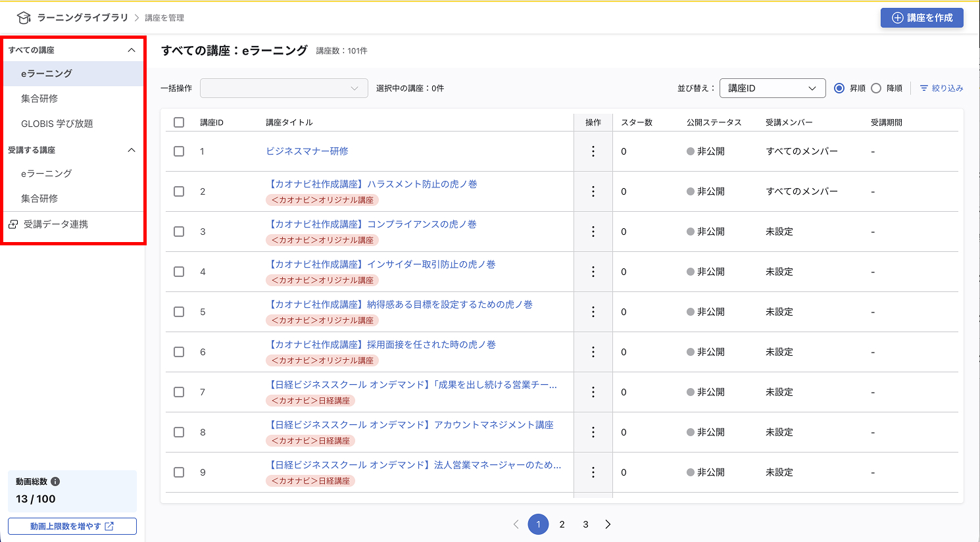Select eラーニング under すべての講座
Screen dimensions: 980x542
(73, 74)
